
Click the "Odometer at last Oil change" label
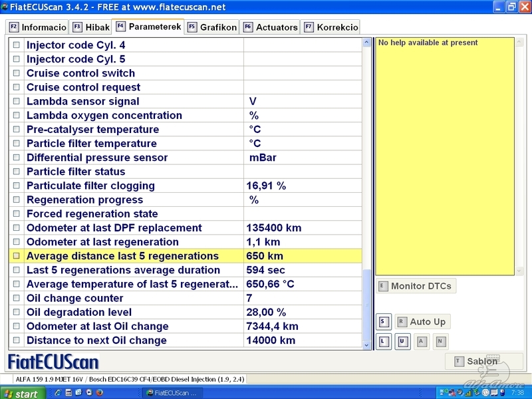click(x=97, y=327)
